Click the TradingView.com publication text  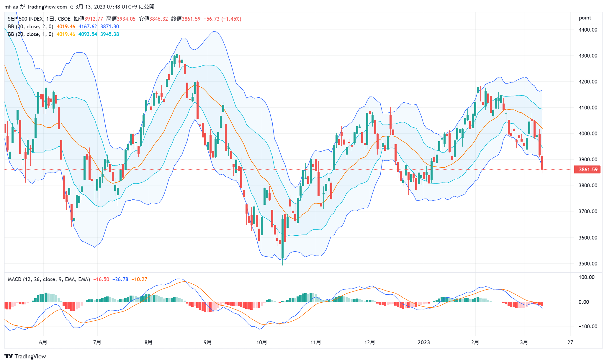(47, 7)
